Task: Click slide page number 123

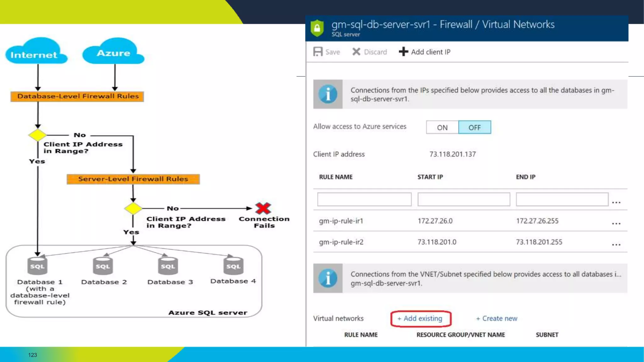Action: tap(32, 355)
